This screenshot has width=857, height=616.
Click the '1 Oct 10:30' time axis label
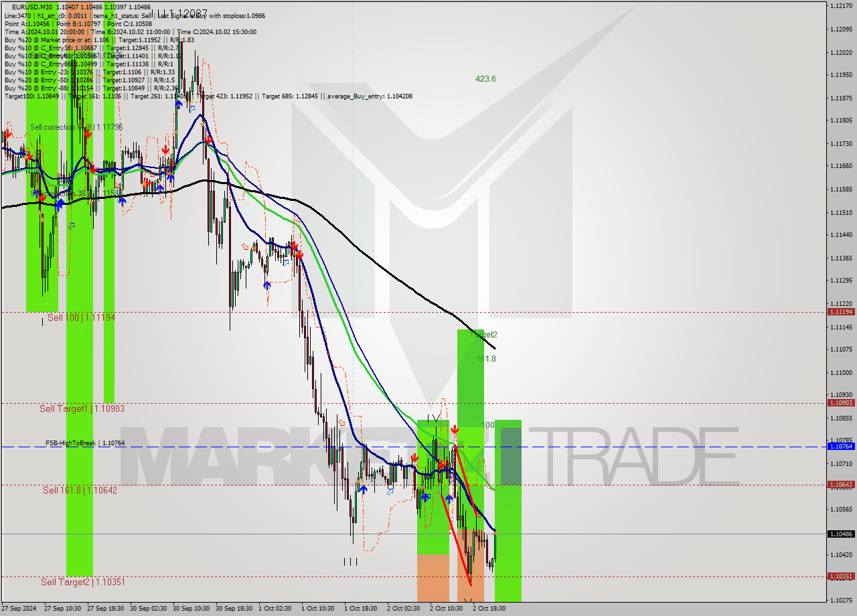317,609
